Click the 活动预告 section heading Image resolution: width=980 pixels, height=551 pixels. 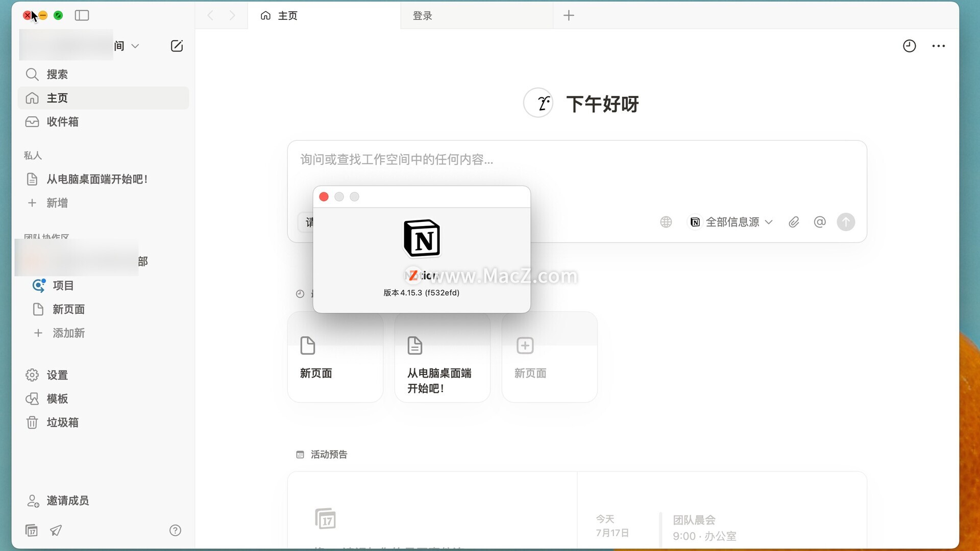click(x=329, y=454)
